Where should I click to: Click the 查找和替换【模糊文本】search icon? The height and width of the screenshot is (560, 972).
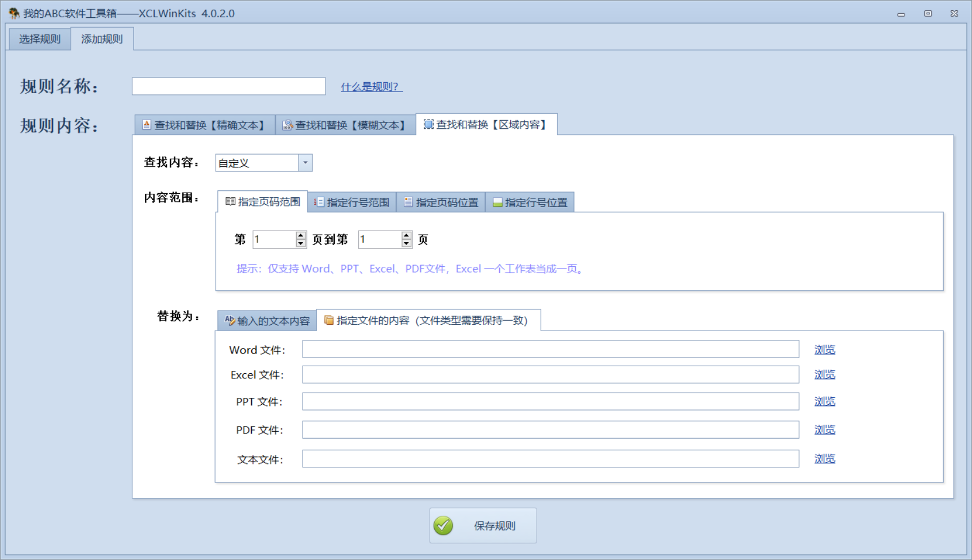(x=286, y=125)
